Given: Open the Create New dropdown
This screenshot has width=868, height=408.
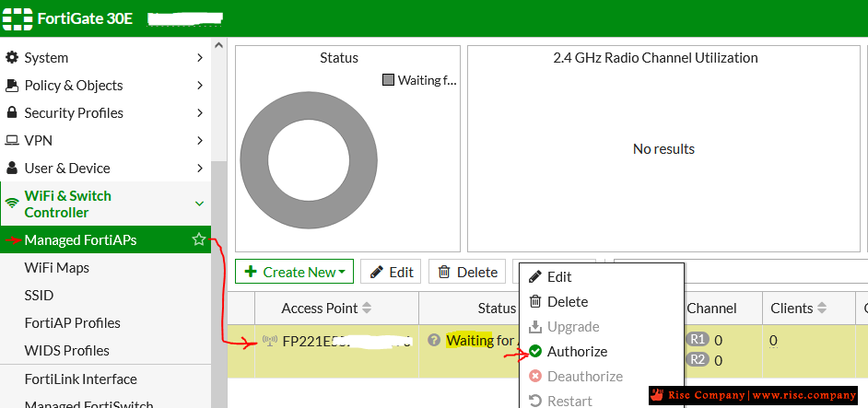Looking at the screenshot, I should point(295,272).
